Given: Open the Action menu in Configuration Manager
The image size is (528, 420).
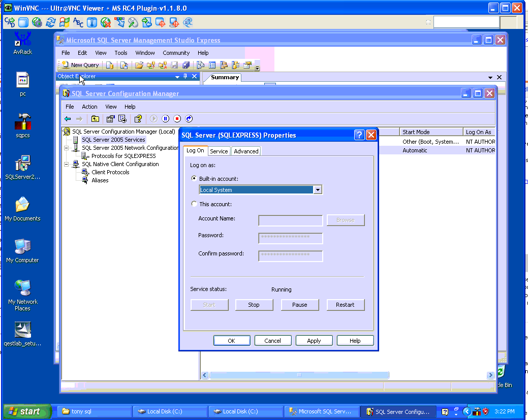Looking at the screenshot, I should pyautogui.click(x=89, y=107).
